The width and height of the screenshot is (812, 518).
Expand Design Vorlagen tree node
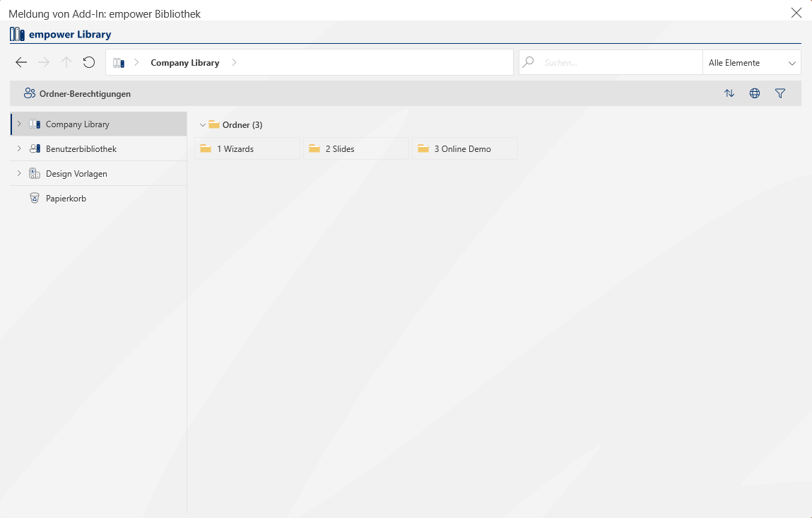coord(19,174)
